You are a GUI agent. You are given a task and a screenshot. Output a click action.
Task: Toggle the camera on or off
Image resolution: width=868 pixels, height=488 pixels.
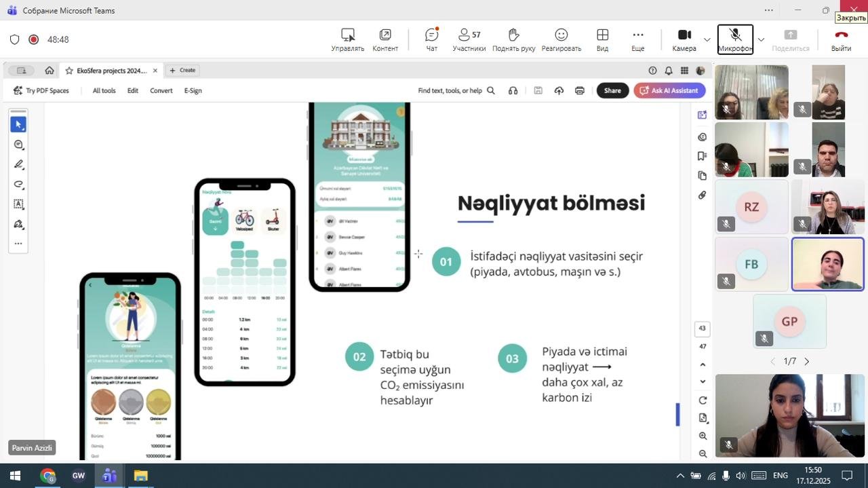[684, 39]
